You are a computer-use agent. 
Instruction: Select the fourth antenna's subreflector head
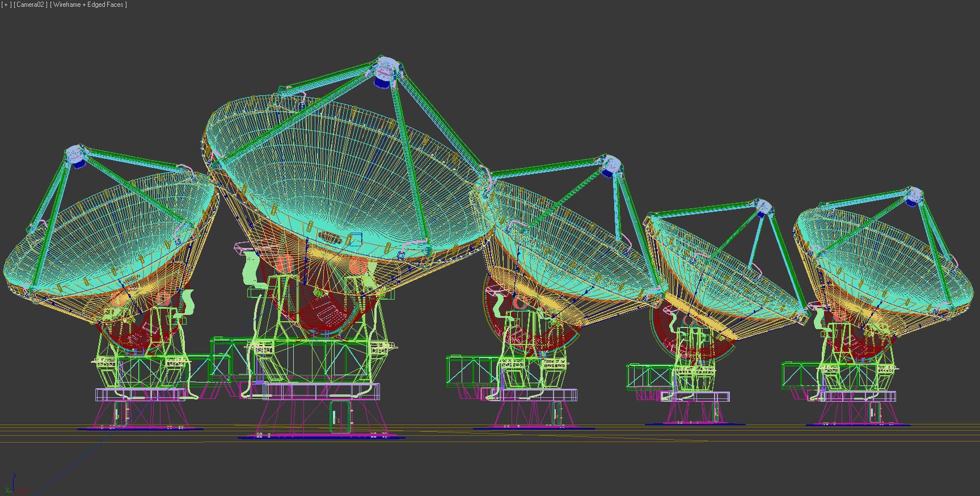pos(762,207)
